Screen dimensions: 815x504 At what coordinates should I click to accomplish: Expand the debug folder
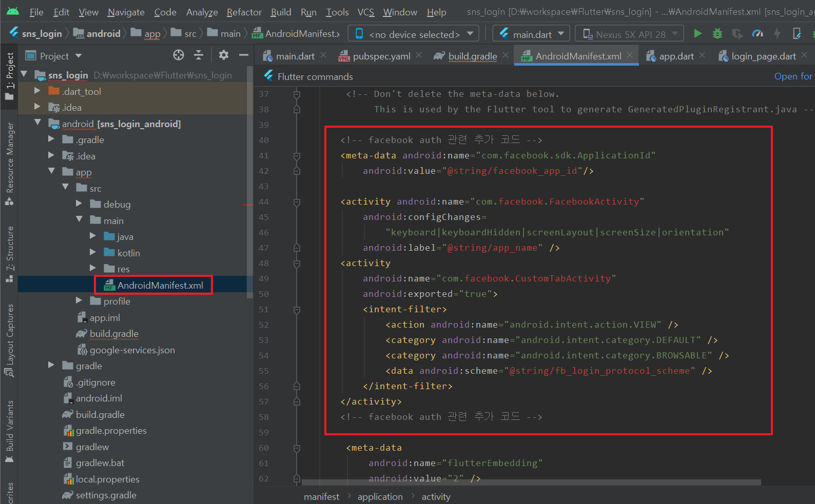click(x=79, y=204)
